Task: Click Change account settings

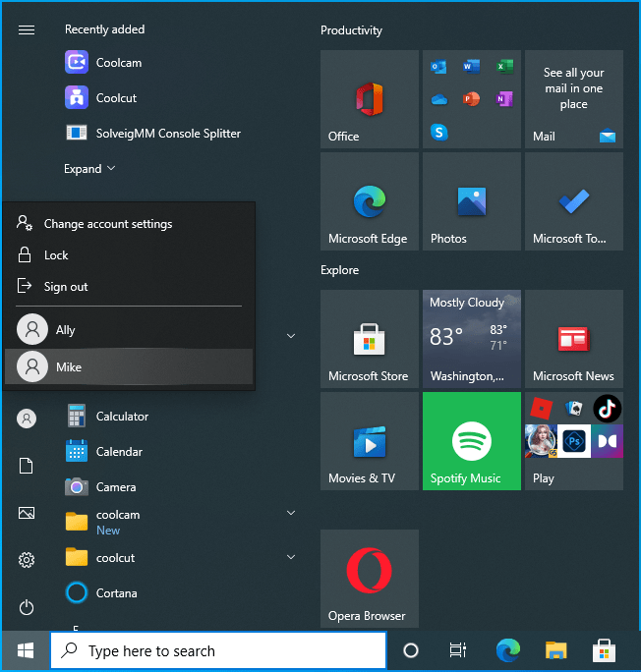Action: pos(107,224)
